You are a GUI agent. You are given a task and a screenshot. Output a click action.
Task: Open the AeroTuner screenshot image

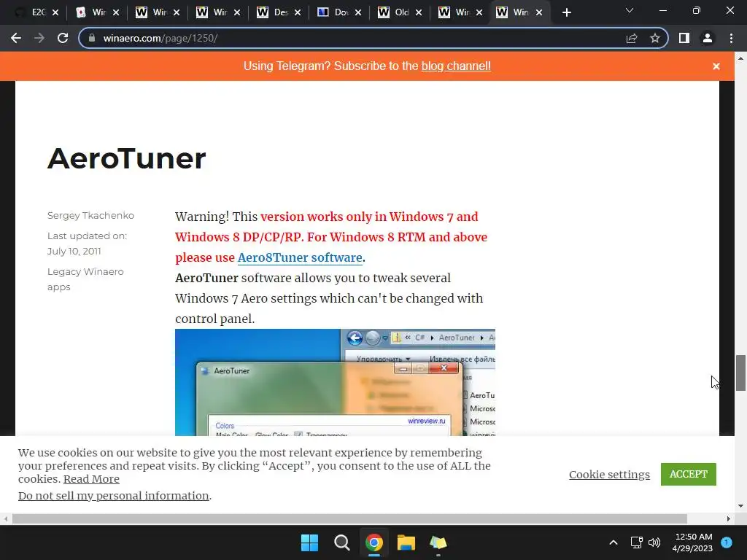tap(335, 382)
